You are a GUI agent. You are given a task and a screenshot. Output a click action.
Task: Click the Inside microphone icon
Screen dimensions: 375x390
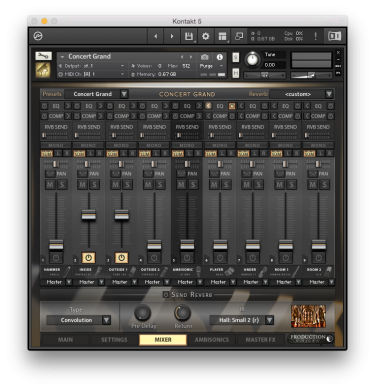click(99, 272)
